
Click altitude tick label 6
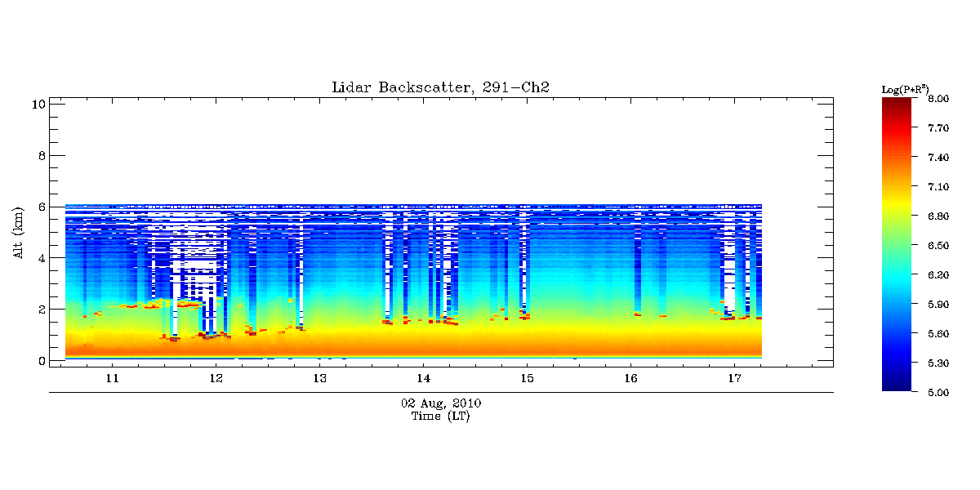point(41,207)
